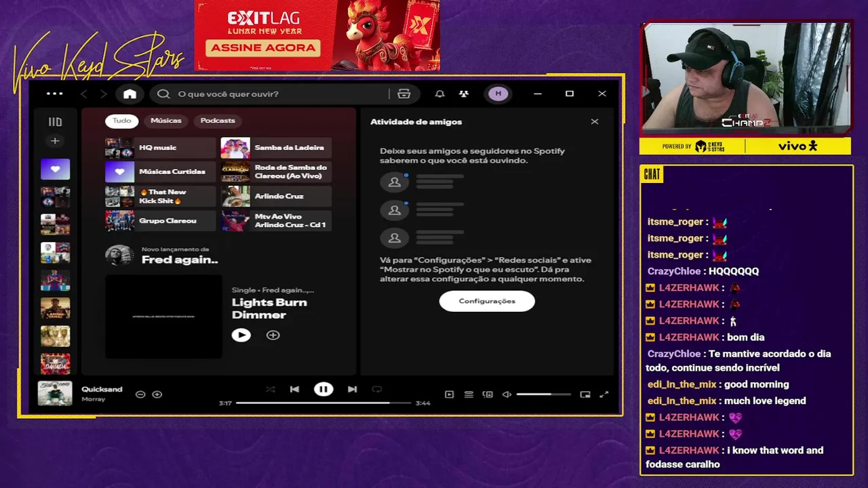Play the Lights Burn Dimmer single

click(x=241, y=335)
